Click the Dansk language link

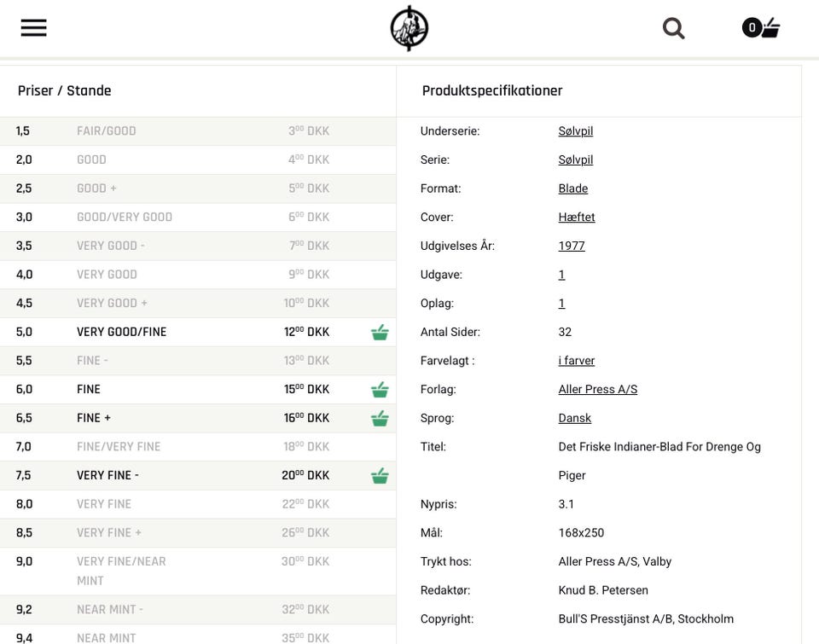[x=575, y=418]
